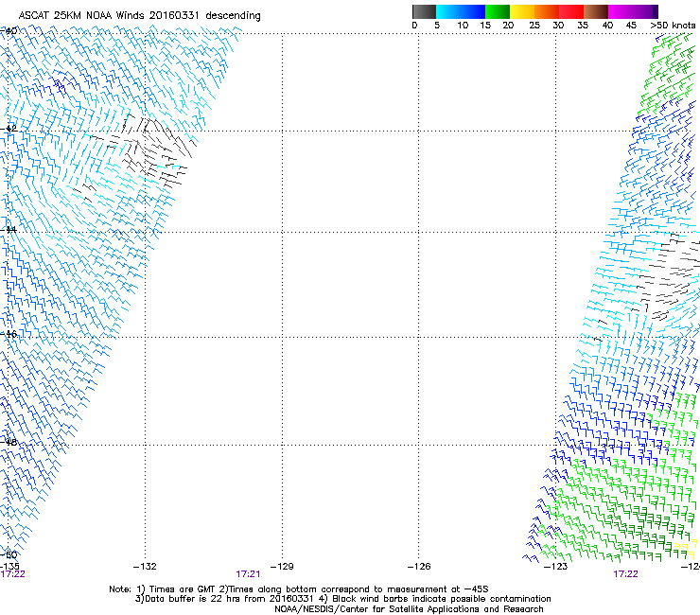Click the -50 latitude axis label
700x615 pixels.
pos(9,554)
